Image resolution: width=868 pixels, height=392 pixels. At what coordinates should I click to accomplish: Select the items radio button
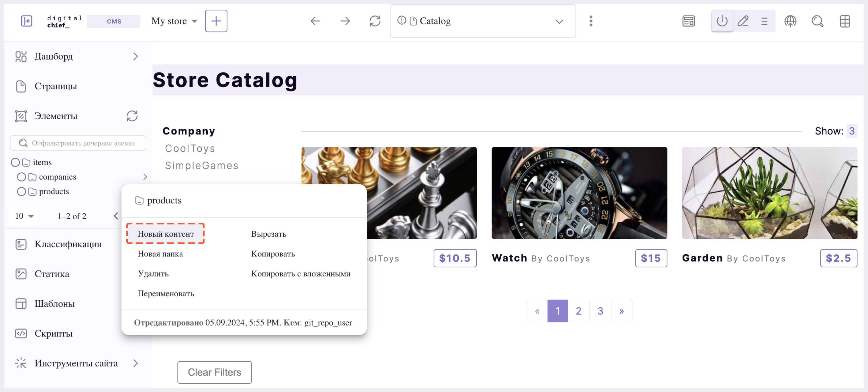click(x=15, y=162)
